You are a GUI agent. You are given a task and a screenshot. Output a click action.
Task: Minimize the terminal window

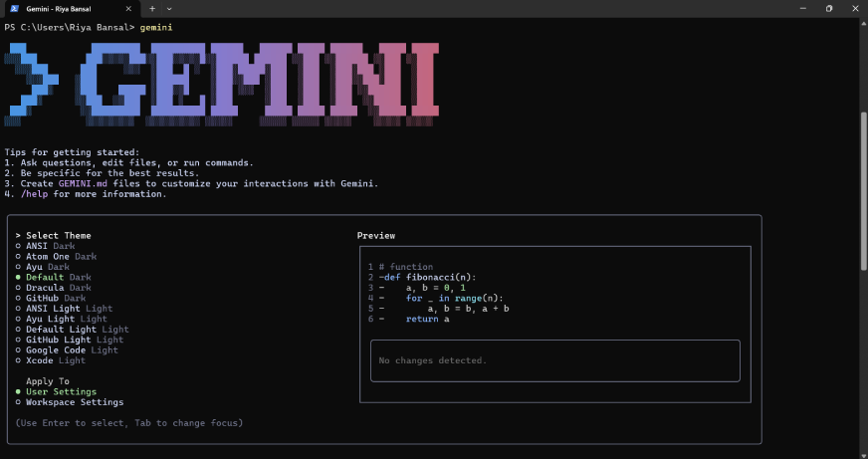[802, 8]
